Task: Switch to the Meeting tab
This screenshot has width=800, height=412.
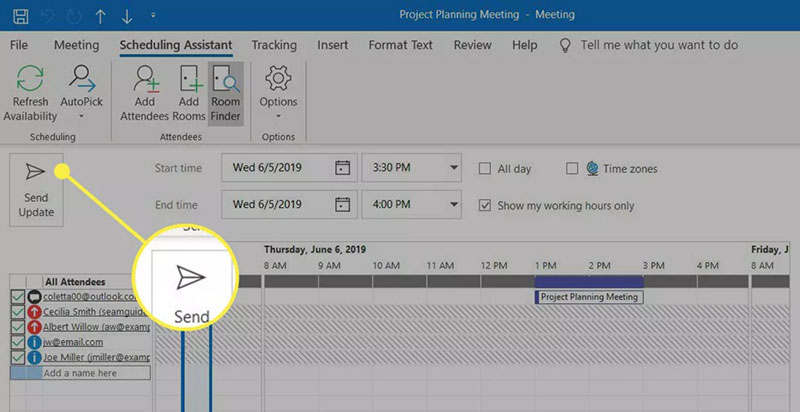Action: [77, 45]
